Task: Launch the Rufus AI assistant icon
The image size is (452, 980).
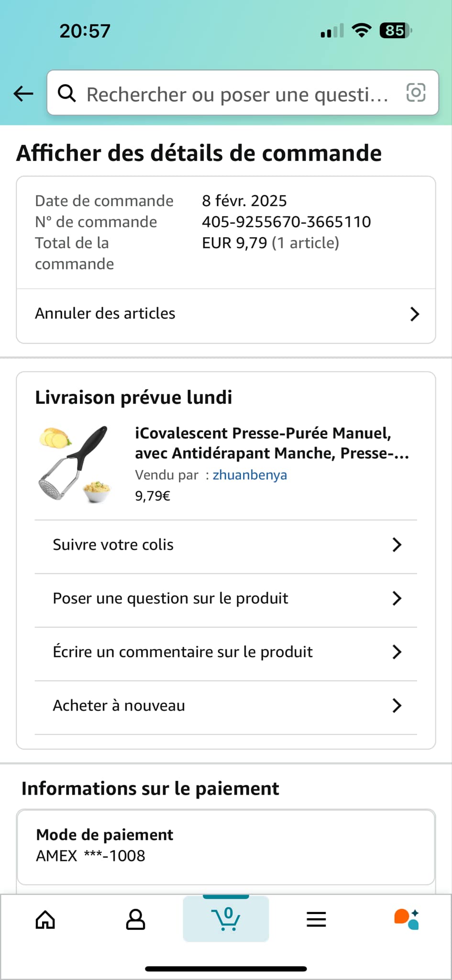Action: [x=407, y=919]
